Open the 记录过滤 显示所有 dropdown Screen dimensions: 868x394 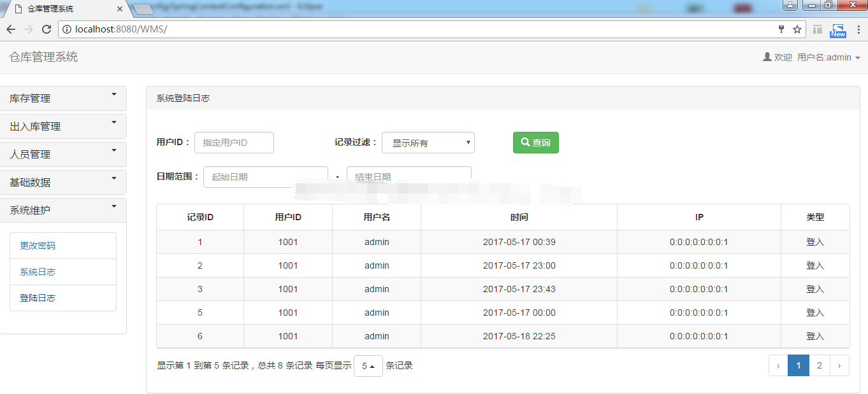click(428, 143)
